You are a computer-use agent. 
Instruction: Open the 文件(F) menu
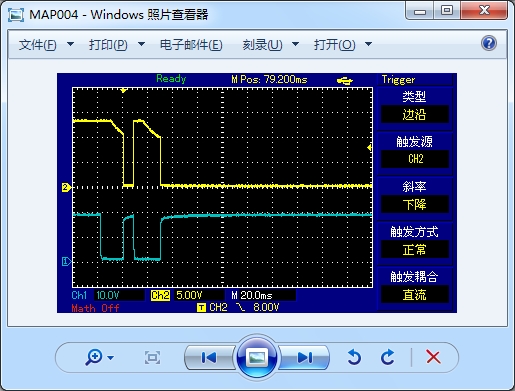pyautogui.click(x=37, y=45)
